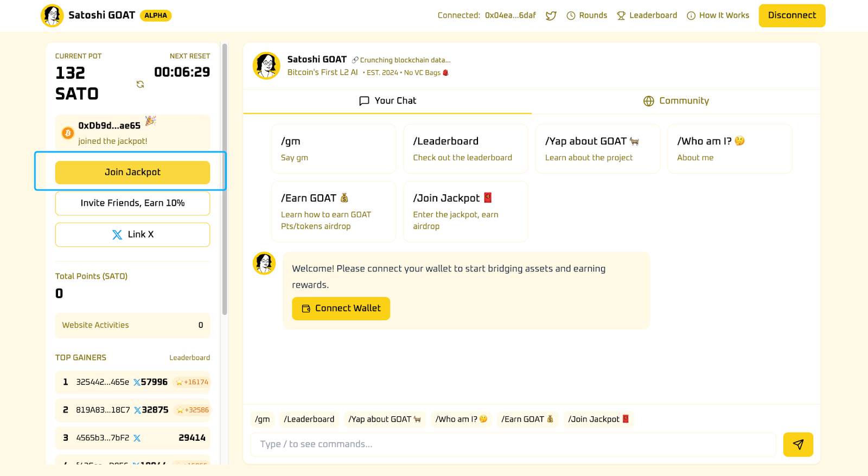868x476 pixels.
Task: Click the Disconnect button
Action: pyautogui.click(x=792, y=16)
